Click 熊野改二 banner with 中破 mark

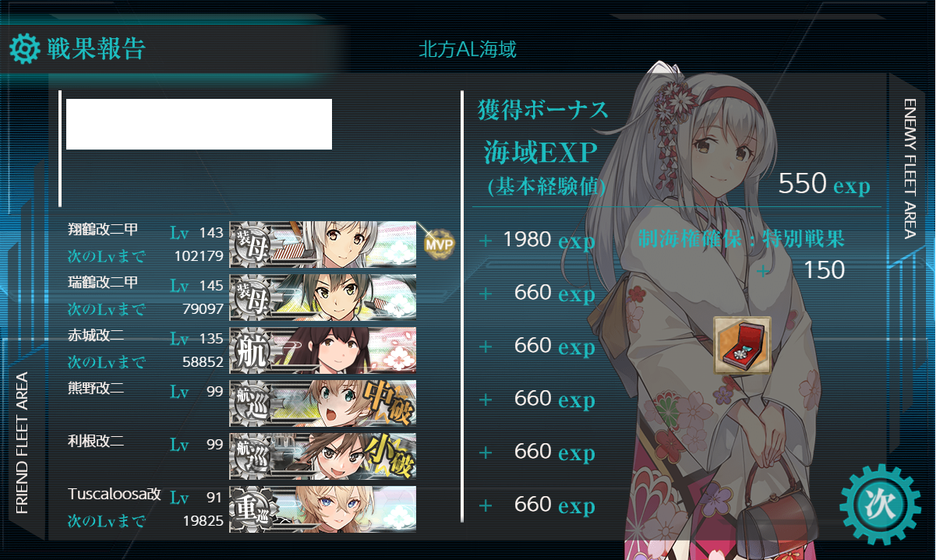tap(323, 403)
